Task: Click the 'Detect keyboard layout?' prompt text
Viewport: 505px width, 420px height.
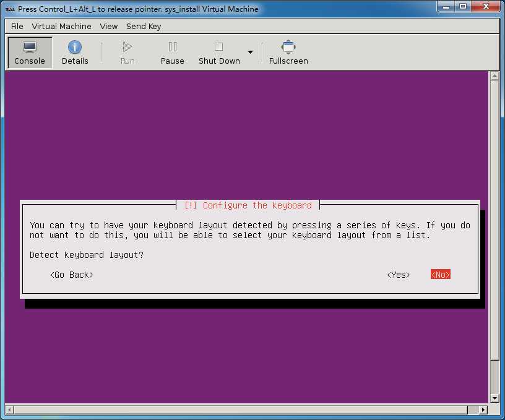Action: coord(86,255)
